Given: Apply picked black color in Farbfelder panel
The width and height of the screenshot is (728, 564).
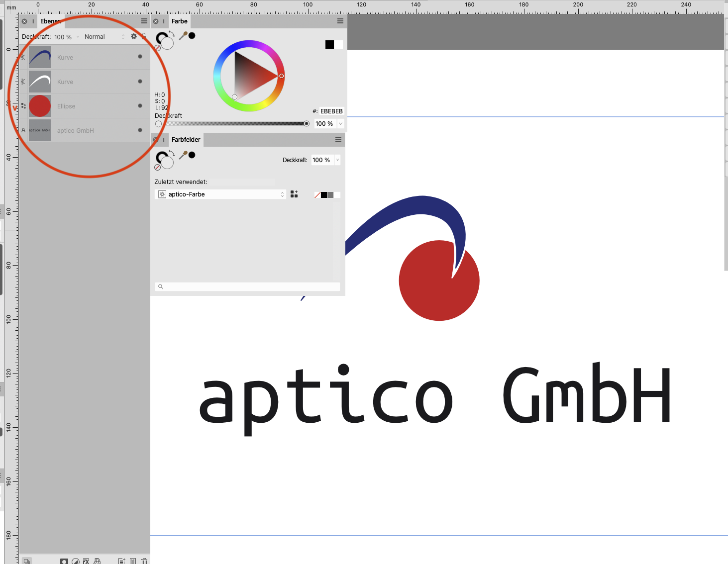Looking at the screenshot, I should click(x=192, y=155).
